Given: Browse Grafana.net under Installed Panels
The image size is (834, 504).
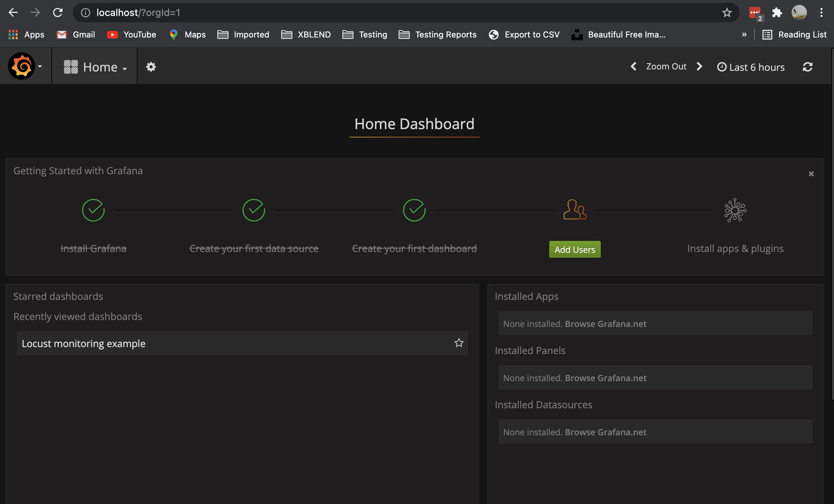Looking at the screenshot, I should 606,378.
